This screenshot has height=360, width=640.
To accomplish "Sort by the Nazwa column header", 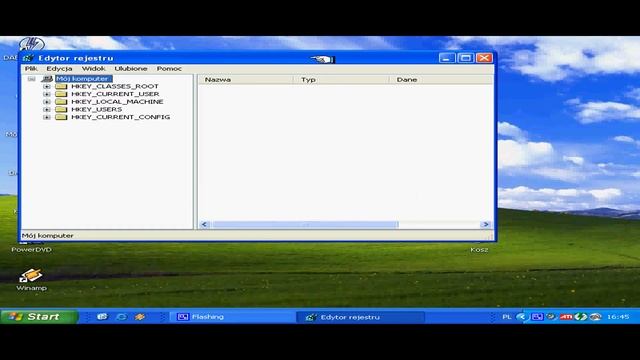I will pyautogui.click(x=245, y=80).
